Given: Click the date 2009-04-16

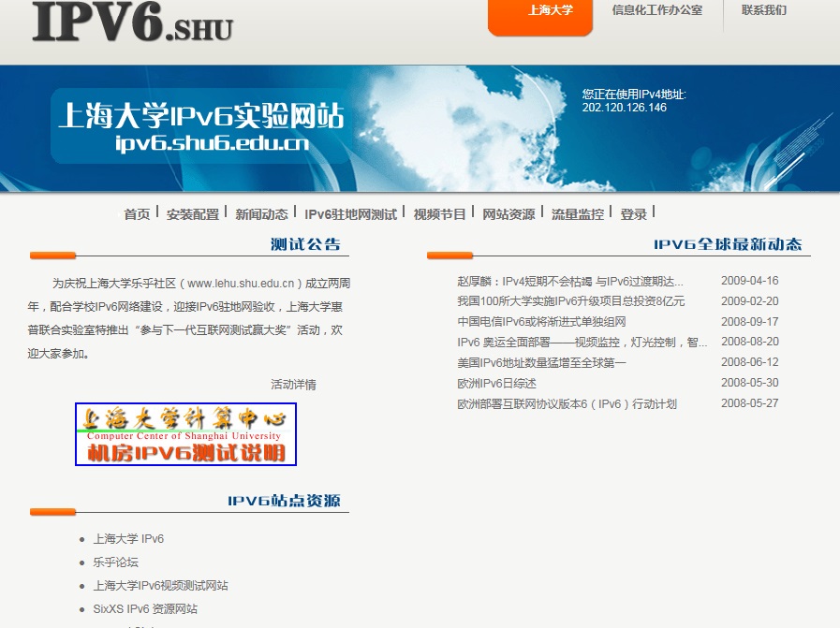Looking at the screenshot, I should click(749, 281).
